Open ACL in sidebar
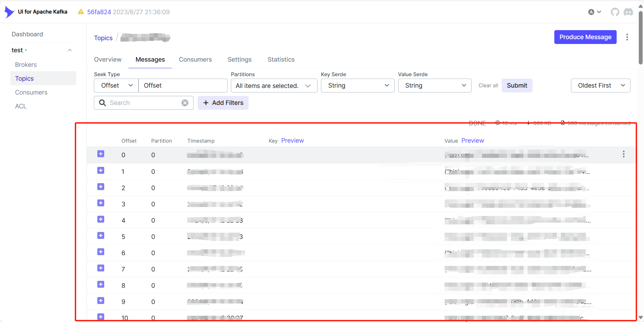 coord(21,106)
